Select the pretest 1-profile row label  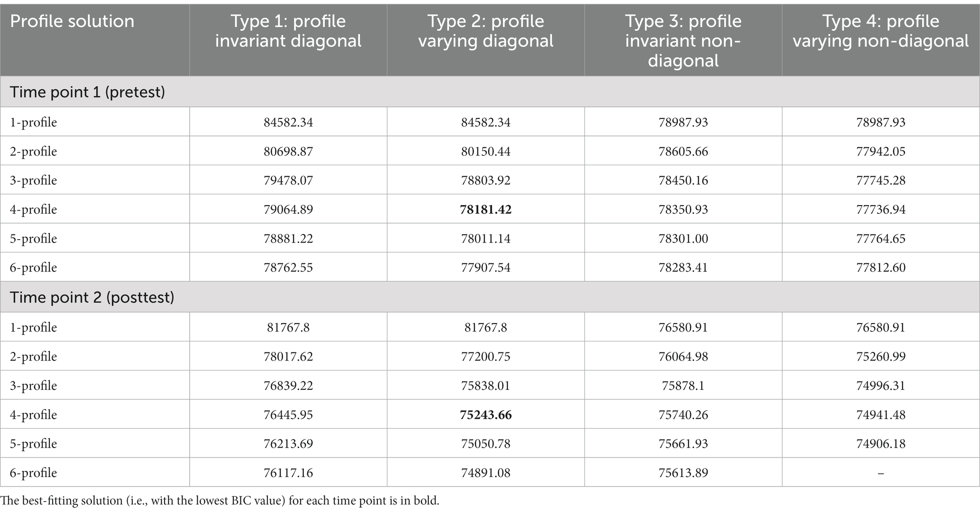pos(33,122)
